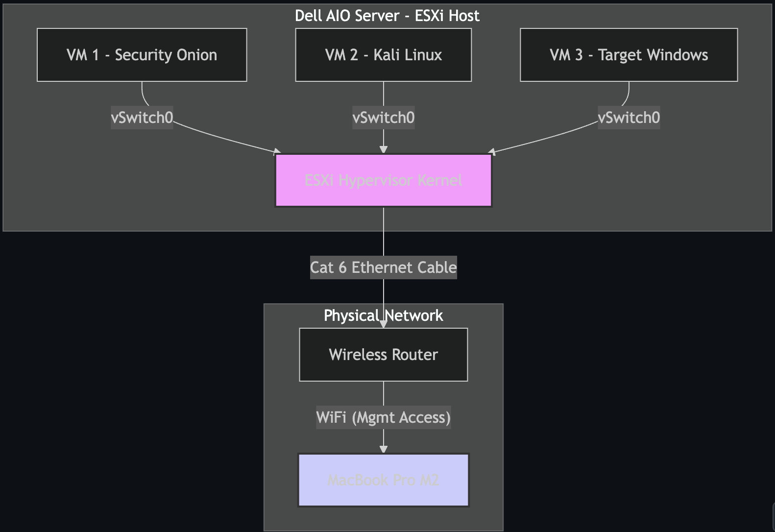Click the Dell AIO Server - ESXi Host title

click(387, 16)
